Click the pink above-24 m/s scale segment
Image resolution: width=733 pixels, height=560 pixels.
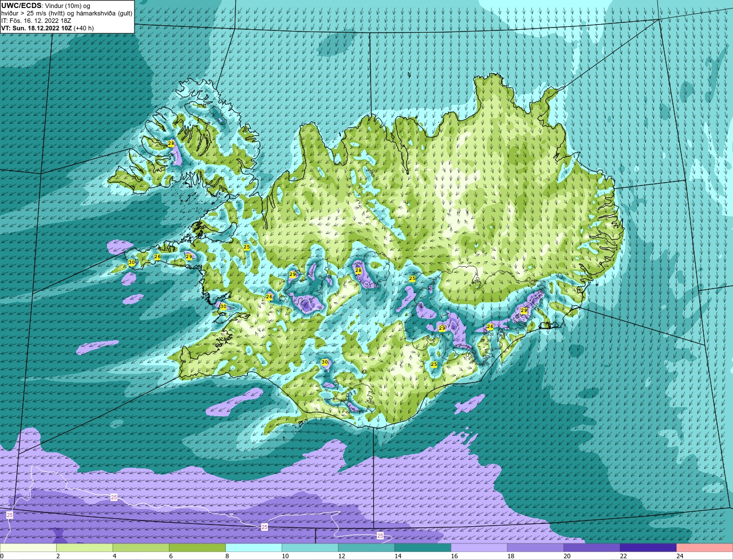[704, 547]
